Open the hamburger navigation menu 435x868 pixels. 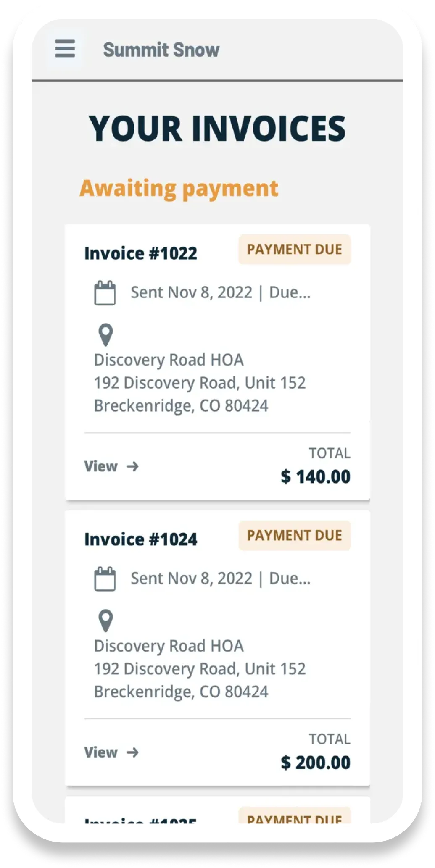[x=65, y=49]
